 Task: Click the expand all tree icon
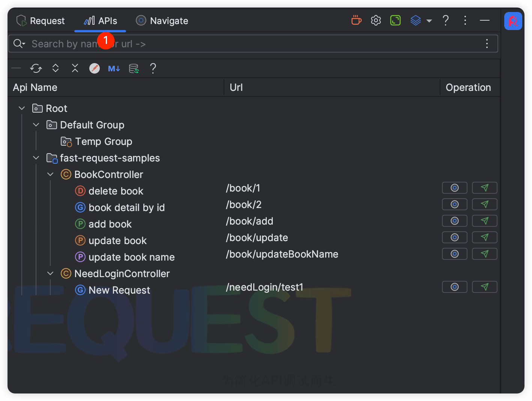coord(56,68)
